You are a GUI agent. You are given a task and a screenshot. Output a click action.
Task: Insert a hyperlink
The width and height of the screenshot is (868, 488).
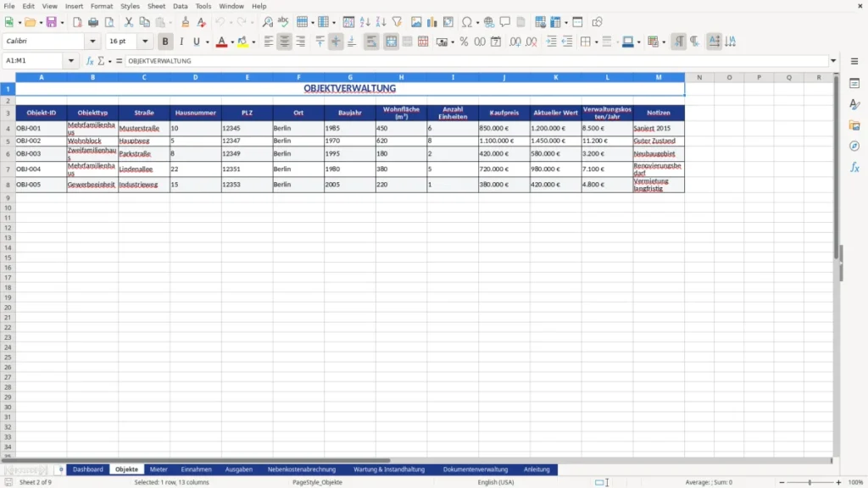tap(489, 22)
